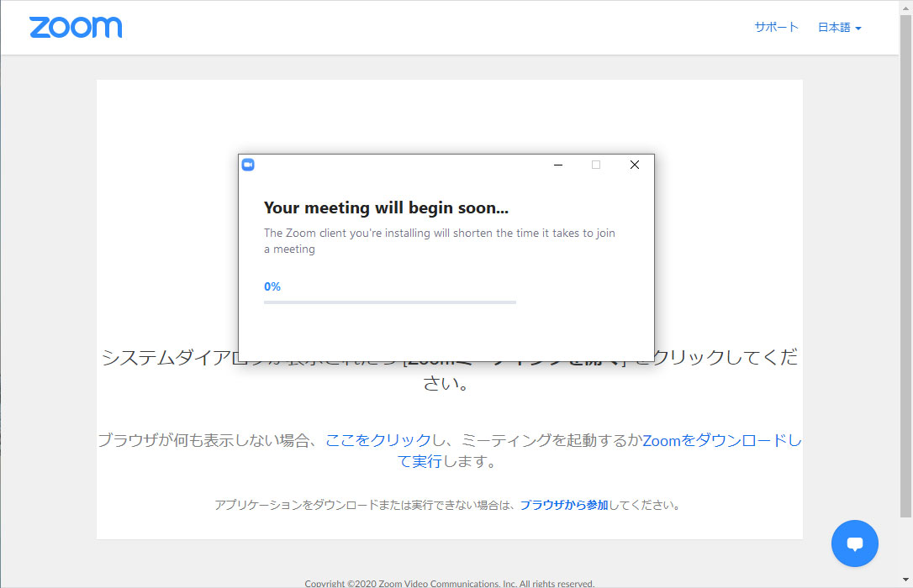Click the 0% progress label
The height and width of the screenshot is (588, 913).
[272, 286]
